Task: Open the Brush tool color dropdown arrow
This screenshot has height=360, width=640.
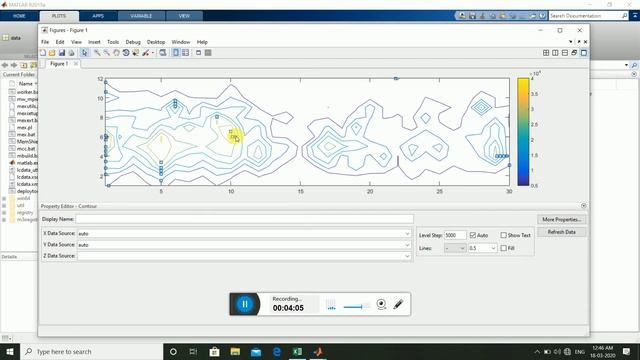Action: (x=153, y=53)
